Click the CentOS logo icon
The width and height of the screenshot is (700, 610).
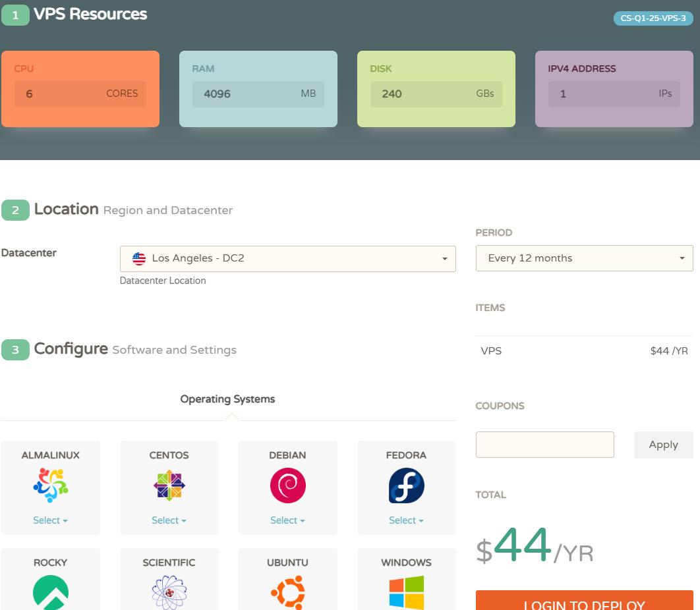[x=169, y=485]
